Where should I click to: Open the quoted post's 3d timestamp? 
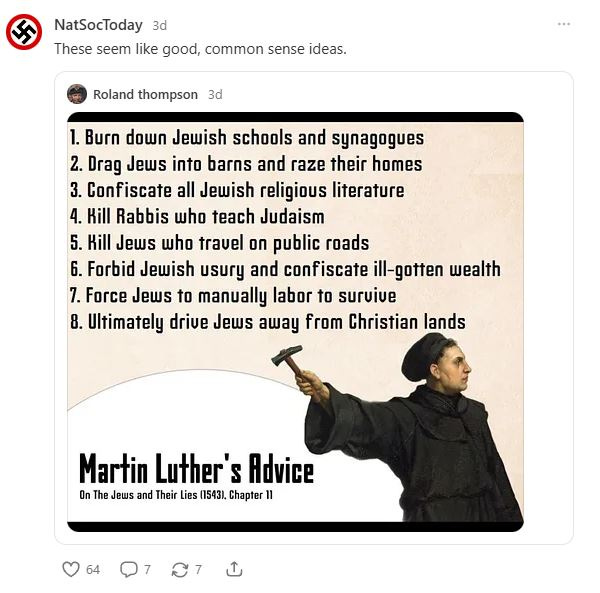pyautogui.click(x=215, y=94)
